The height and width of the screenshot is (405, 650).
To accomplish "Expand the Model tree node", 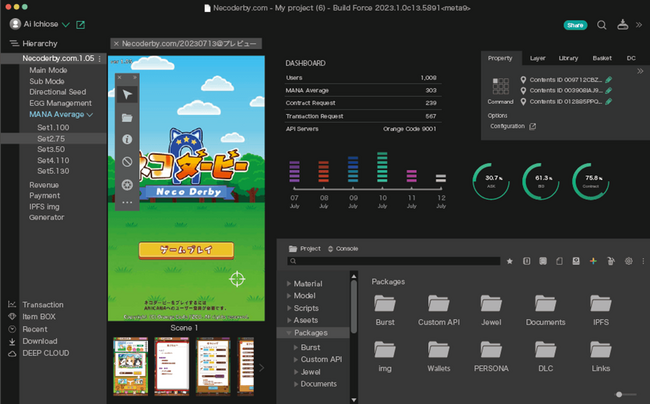I will click(289, 296).
